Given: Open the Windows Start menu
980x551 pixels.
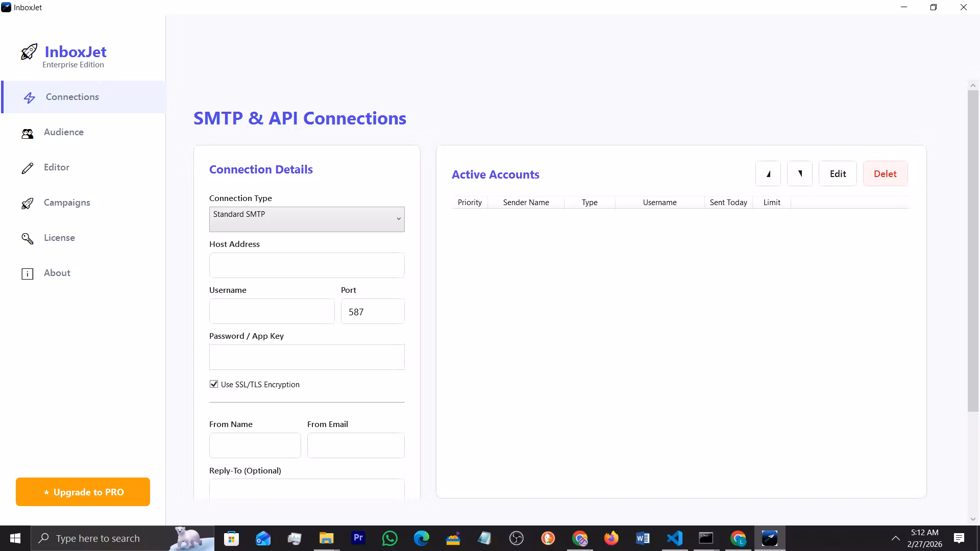Looking at the screenshot, I should click(x=15, y=538).
